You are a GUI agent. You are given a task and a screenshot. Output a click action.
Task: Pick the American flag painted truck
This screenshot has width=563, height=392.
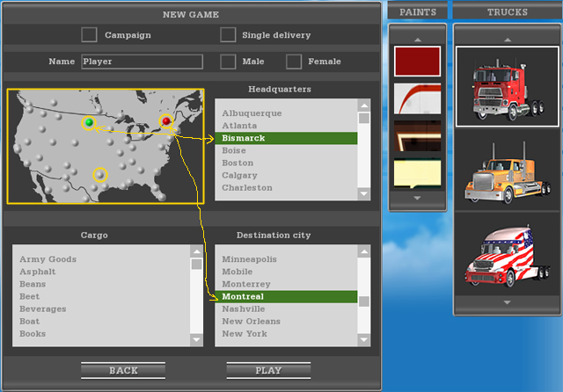tap(507, 261)
